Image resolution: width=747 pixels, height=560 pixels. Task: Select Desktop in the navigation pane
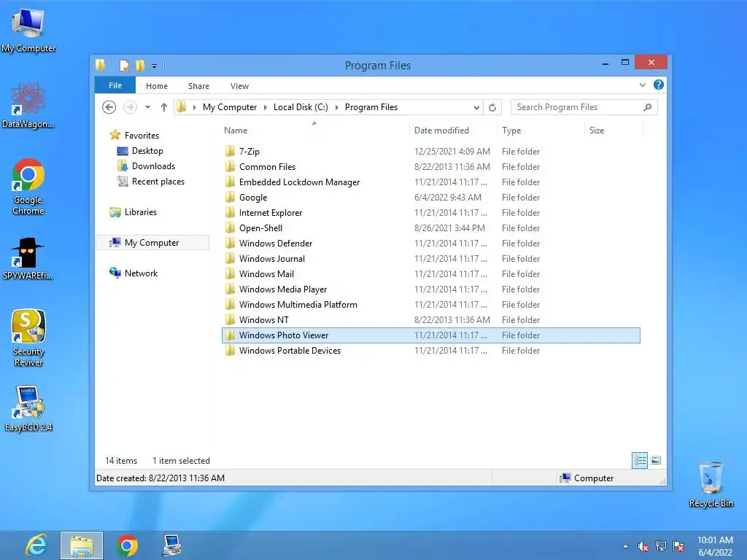[x=140, y=151]
